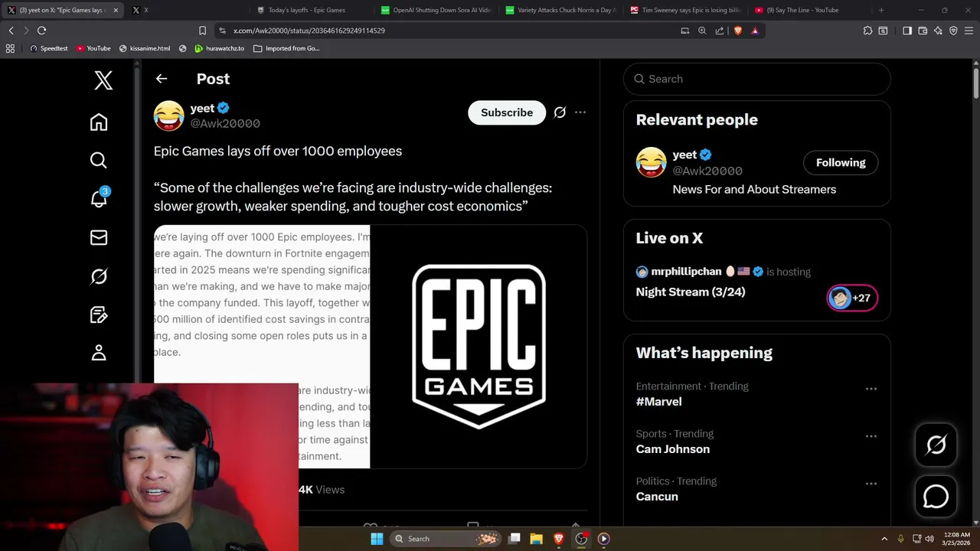Open the compose/articles icon in sidebar
Viewport: 980px width, 551px height.
99,315
